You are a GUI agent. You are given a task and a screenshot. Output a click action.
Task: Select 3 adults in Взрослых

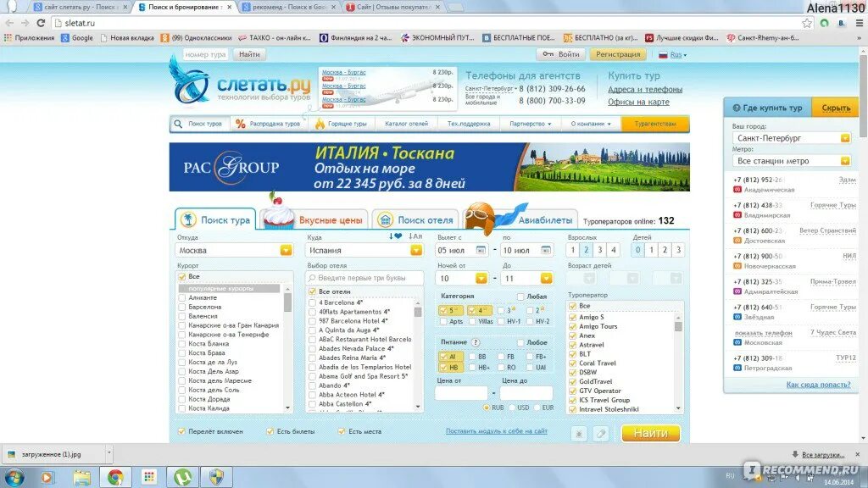(599, 250)
